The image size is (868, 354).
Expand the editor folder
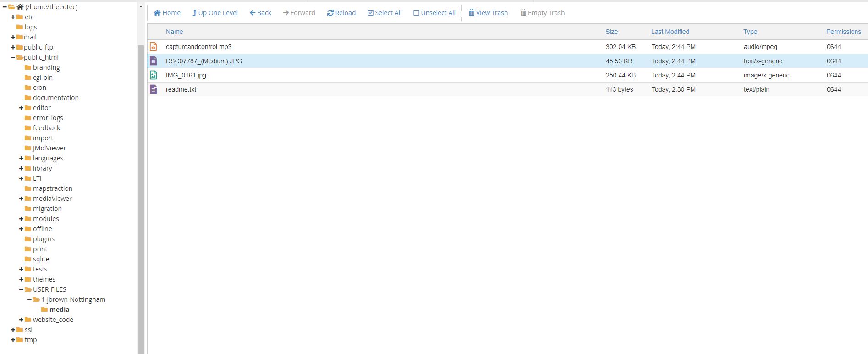[21, 108]
